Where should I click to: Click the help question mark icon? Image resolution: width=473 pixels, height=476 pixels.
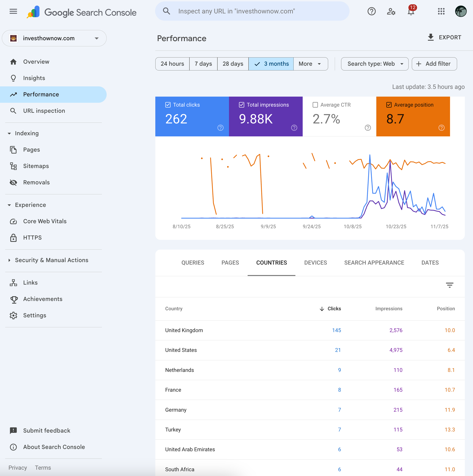371,11
